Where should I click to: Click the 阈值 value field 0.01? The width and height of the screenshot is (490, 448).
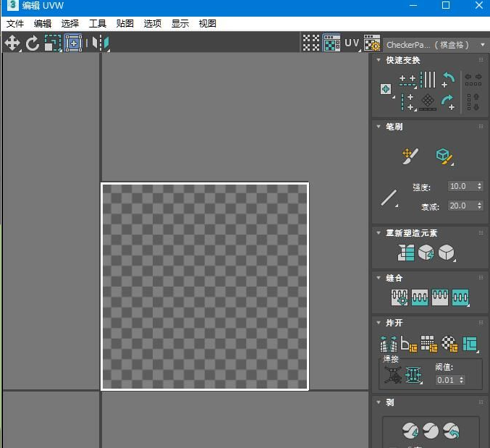pos(447,380)
